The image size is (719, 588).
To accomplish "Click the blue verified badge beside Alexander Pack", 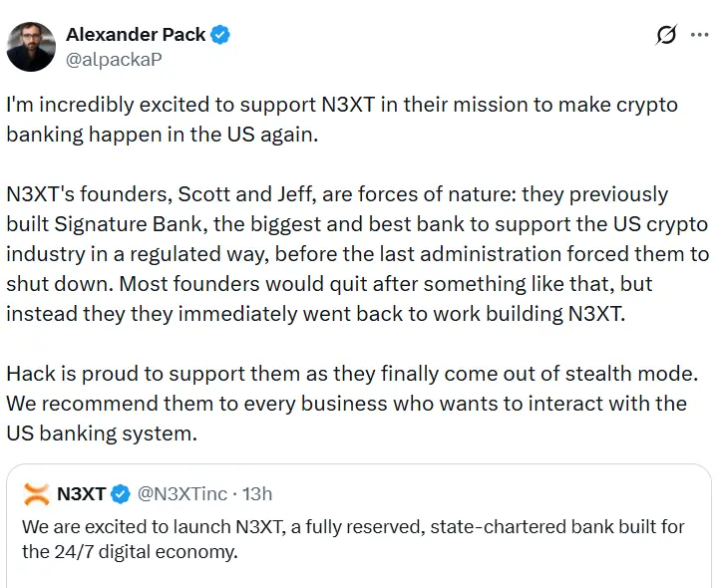I will coord(220,35).
